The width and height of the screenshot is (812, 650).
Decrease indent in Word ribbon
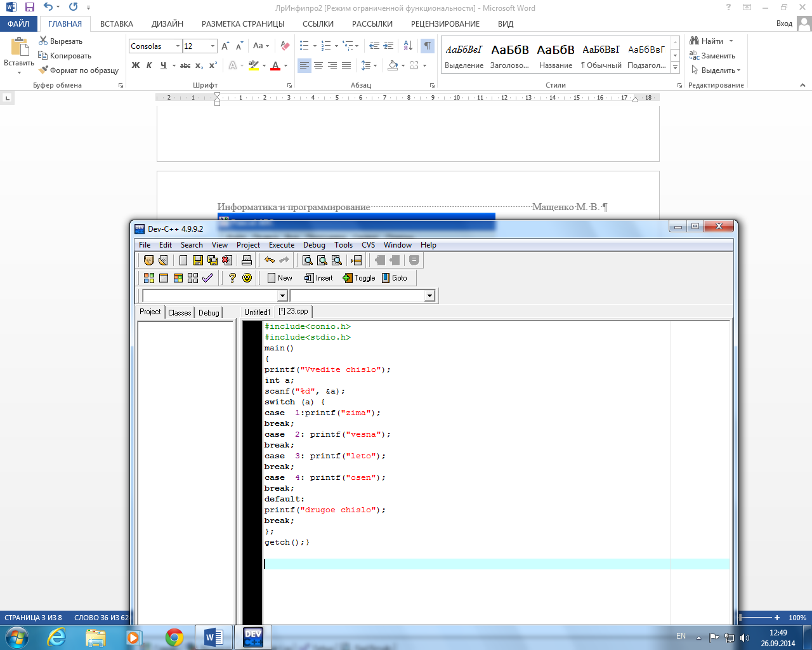tap(374, 46)
